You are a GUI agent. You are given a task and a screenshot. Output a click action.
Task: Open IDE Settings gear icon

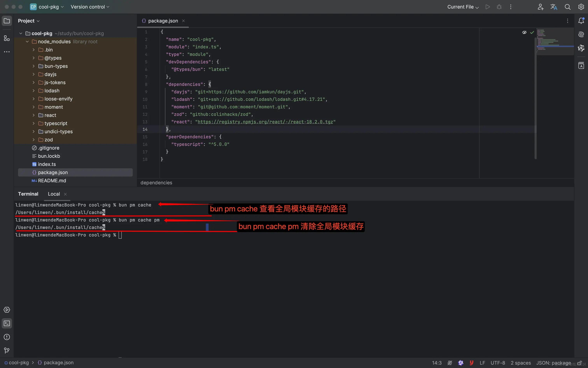tap(581, 7)
